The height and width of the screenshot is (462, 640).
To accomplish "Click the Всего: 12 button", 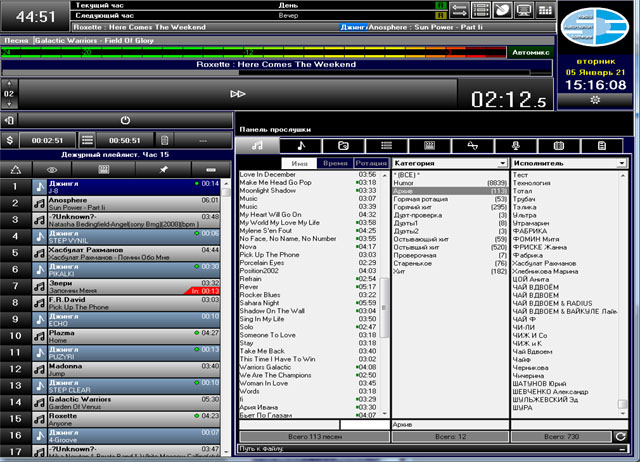I will (x=450, y=437).
